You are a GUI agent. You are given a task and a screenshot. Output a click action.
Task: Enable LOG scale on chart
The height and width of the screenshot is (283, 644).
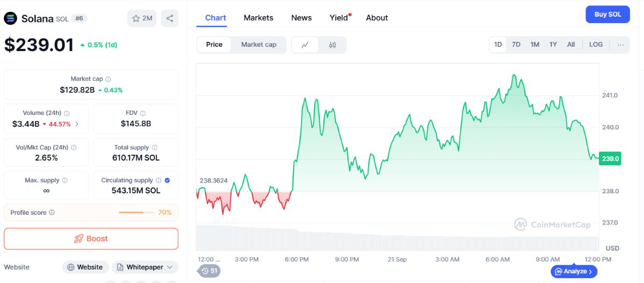point(596,45)
